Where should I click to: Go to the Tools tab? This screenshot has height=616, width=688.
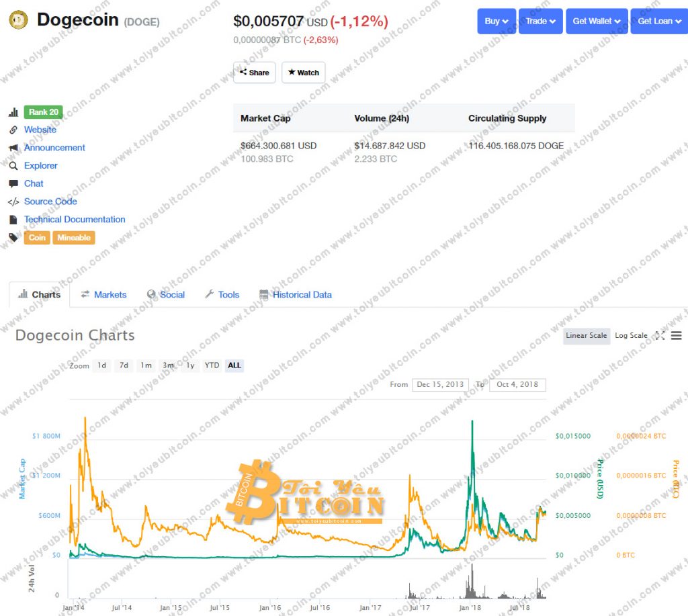coord(222,295)
